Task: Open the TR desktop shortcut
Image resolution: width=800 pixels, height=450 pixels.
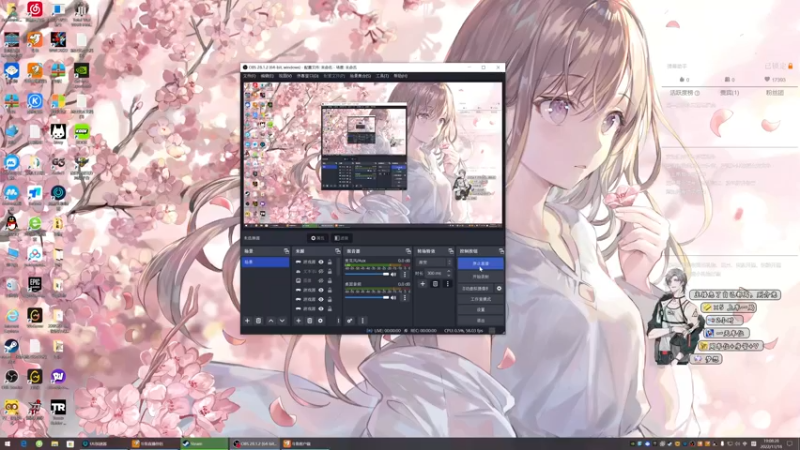Action: (58, 411)
